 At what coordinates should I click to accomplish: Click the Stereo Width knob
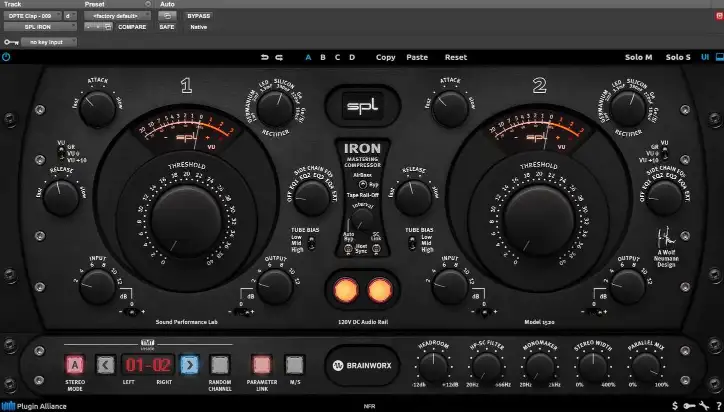593,367
